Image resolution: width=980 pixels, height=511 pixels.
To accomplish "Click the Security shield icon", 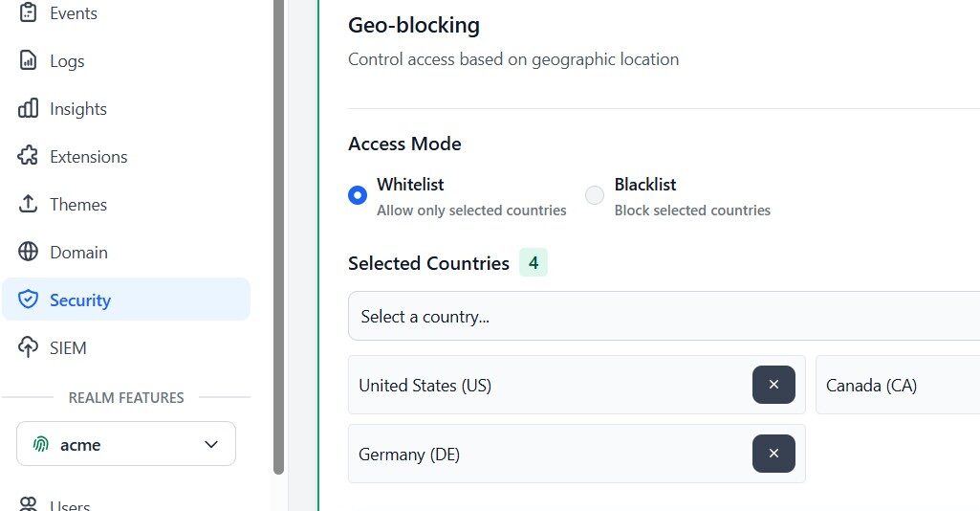I will [x=29, y=300].
